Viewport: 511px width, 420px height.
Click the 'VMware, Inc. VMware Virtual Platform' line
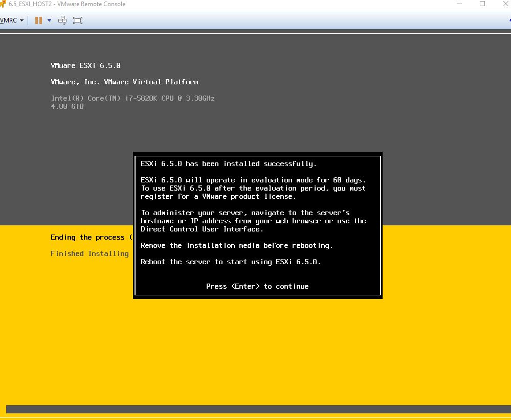coord(124,82)
